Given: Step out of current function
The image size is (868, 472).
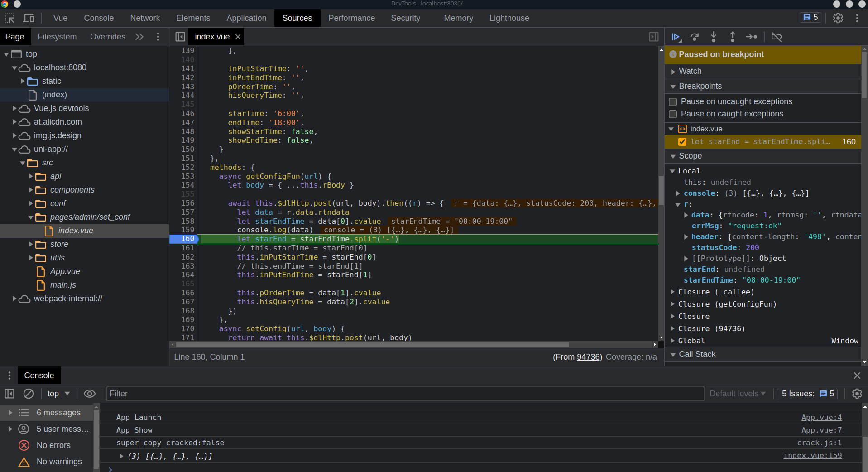Looking at the screenshot, I should tap(732, 37).
